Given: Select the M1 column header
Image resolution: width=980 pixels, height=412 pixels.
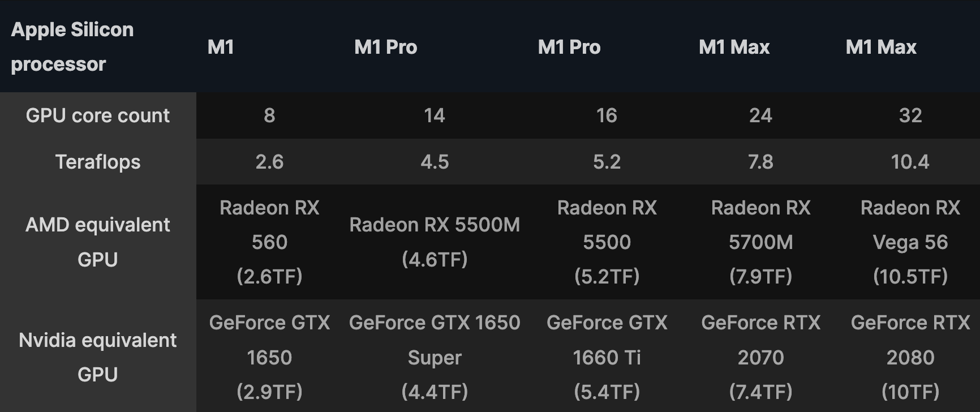Looking at the screenshot, I should click(x=269, y=46).
